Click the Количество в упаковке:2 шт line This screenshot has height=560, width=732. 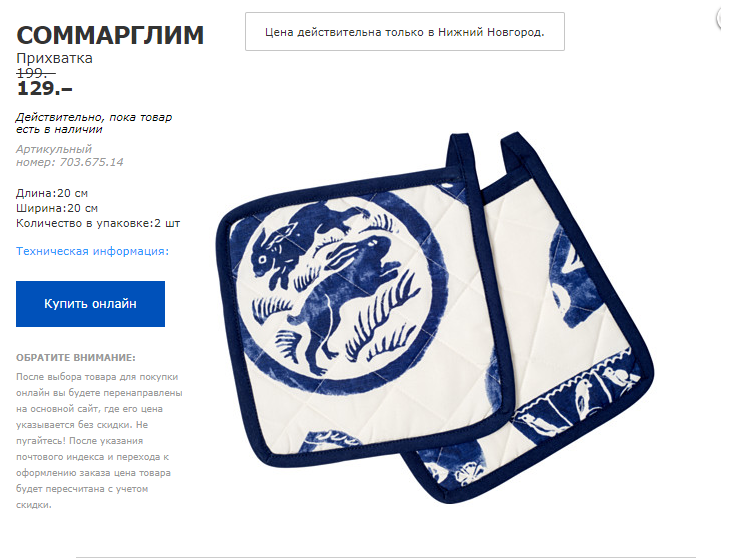[98, 224]
